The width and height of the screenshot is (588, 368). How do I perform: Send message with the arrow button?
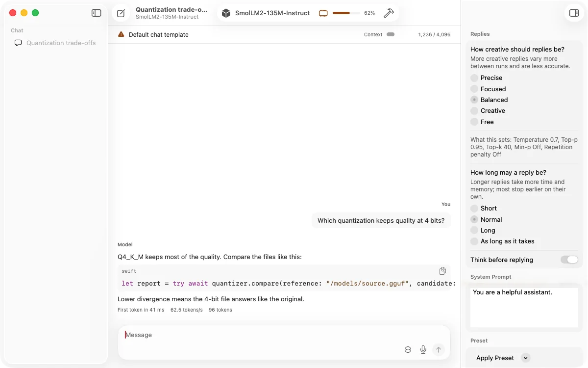coord(439,349)
